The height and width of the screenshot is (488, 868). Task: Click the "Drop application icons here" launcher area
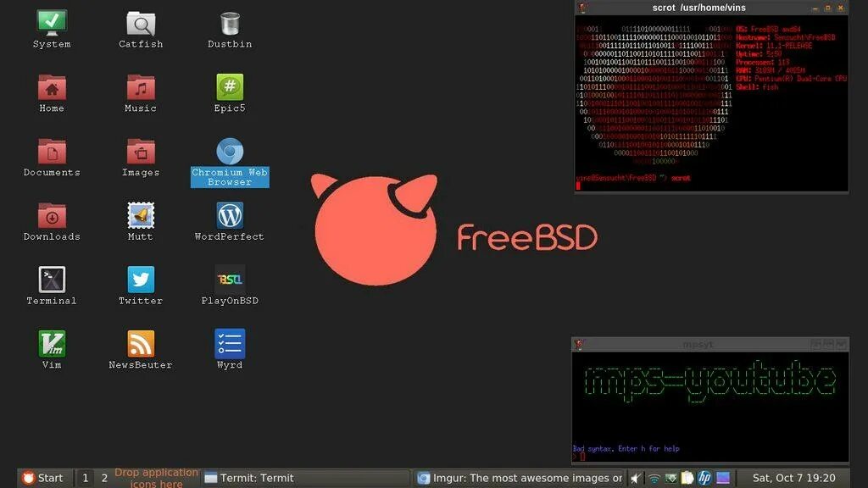(x=156, y=478)
